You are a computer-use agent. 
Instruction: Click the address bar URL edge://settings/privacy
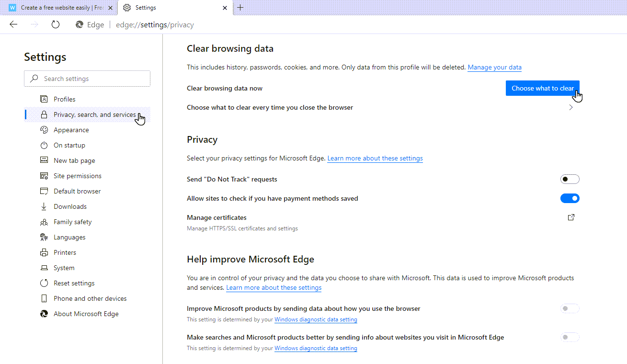[x=155, y=24]
